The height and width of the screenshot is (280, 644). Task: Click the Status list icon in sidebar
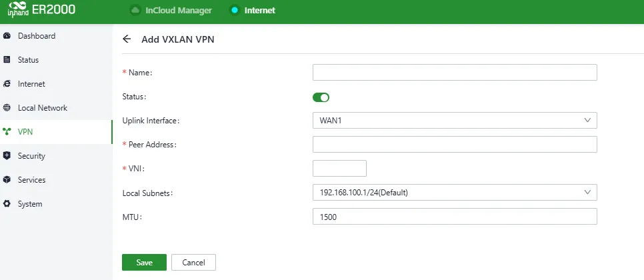[7, 60]
